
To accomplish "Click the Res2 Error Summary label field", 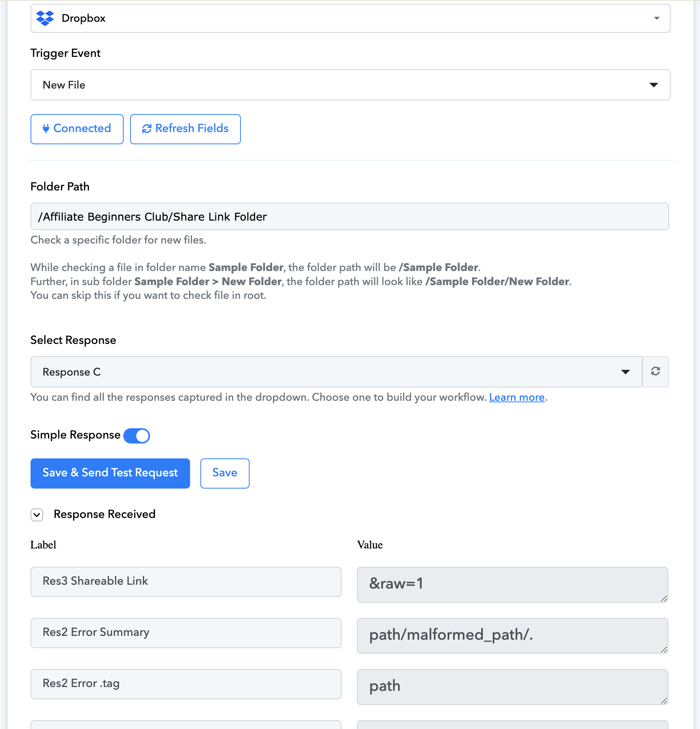I will click(186, 632).
